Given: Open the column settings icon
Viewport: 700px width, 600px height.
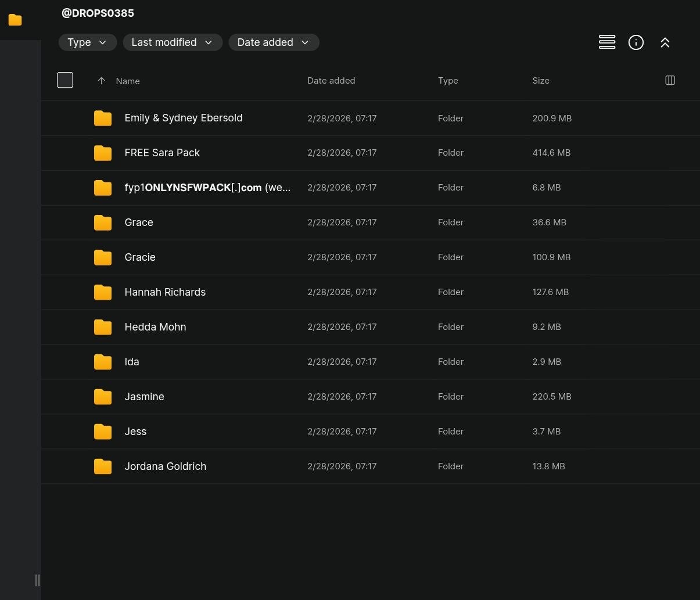Looking at the screenshot, I should 669,80.
